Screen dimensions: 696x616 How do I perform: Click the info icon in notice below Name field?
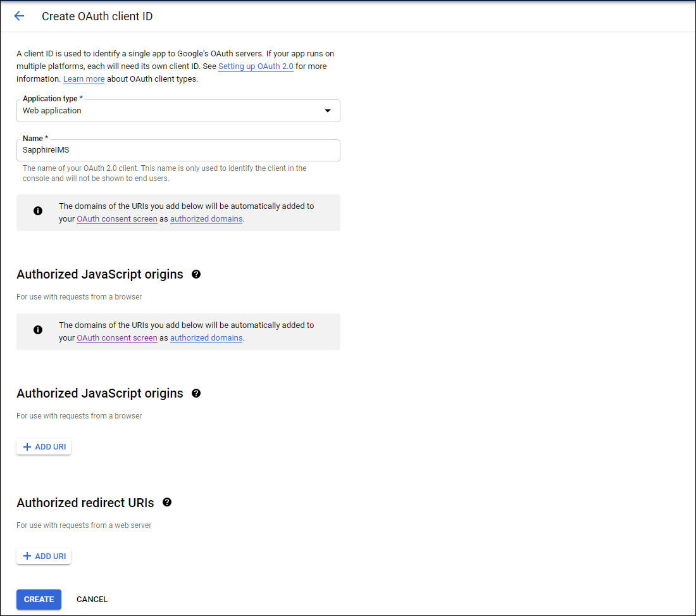pos(38,211)
